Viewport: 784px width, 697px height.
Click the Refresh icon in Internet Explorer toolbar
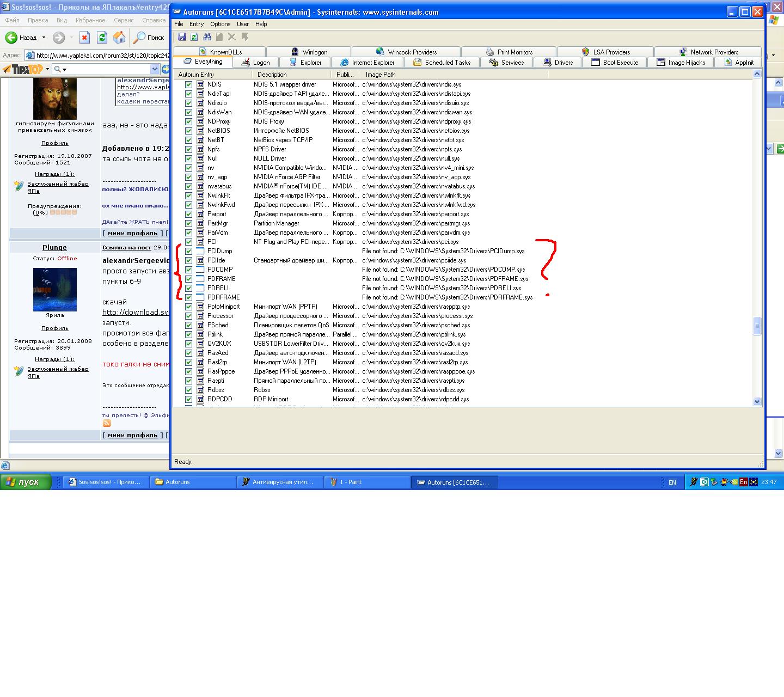[x=102, y=38]
